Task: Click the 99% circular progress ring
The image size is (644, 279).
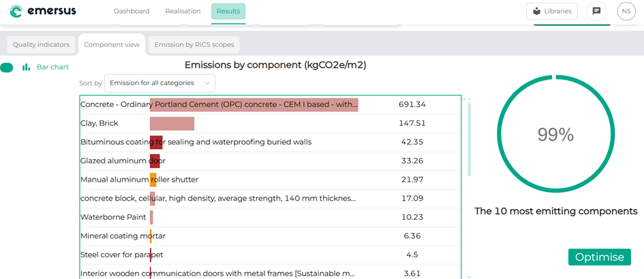Action: click(555, 134)
